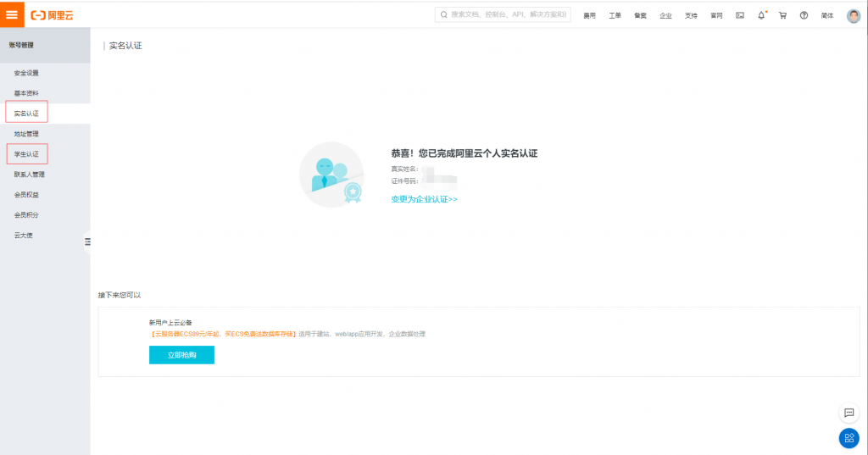
Task: Select 安全设置 in the sidebar
Action: click(x=26, y=73)
